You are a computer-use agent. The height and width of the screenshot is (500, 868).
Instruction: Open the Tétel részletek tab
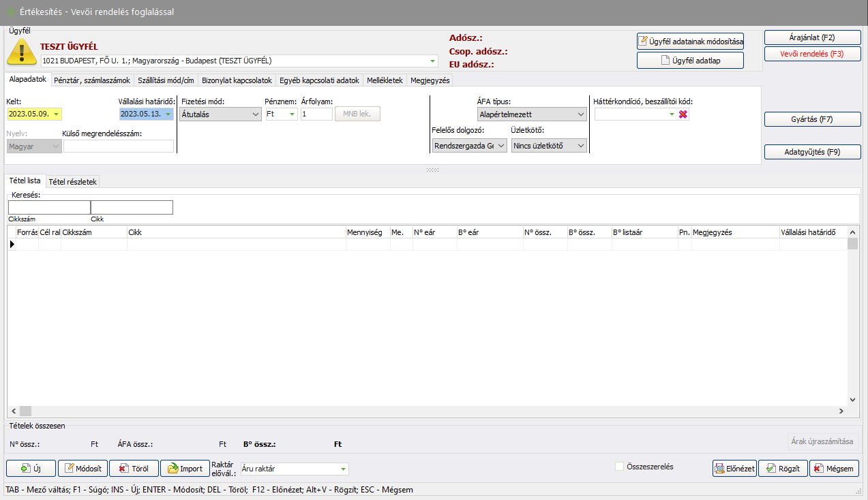(73, 182)
